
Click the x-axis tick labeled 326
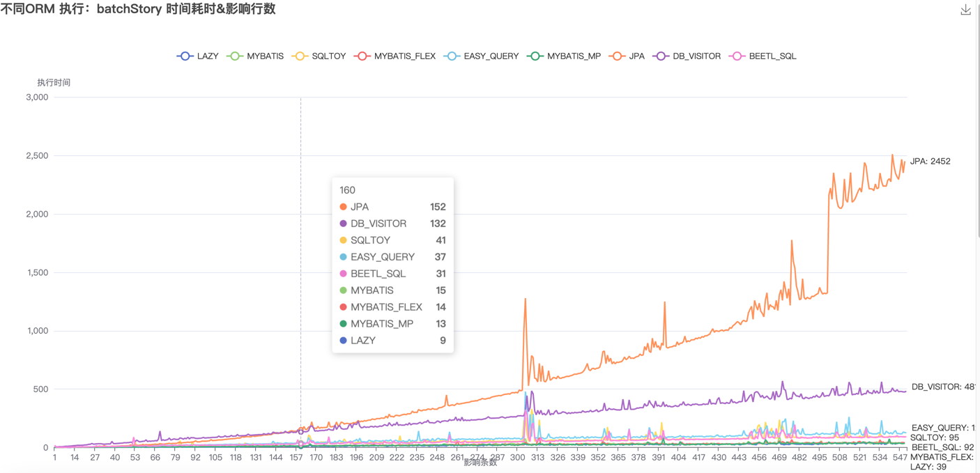point(558,458)
